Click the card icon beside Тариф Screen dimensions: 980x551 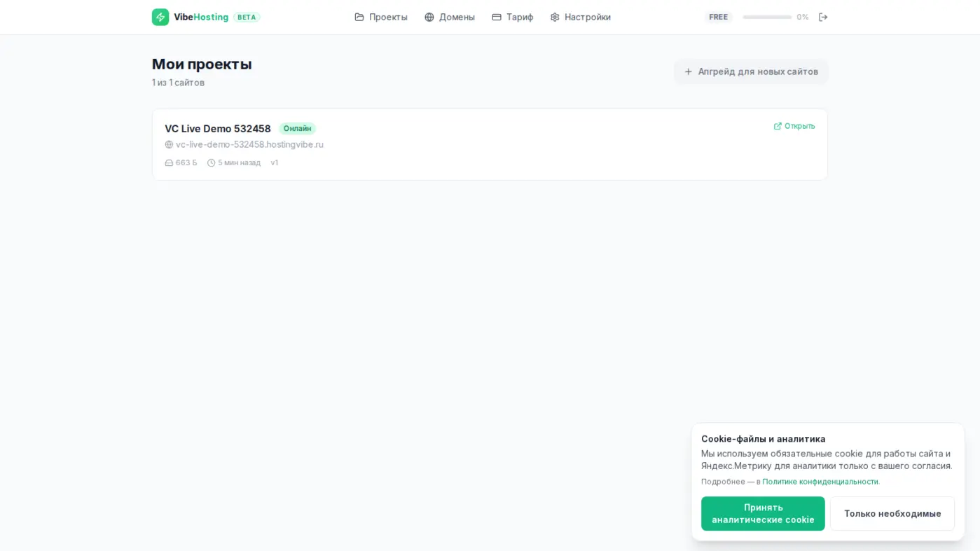pyautogui.click(x=497, y=17)
